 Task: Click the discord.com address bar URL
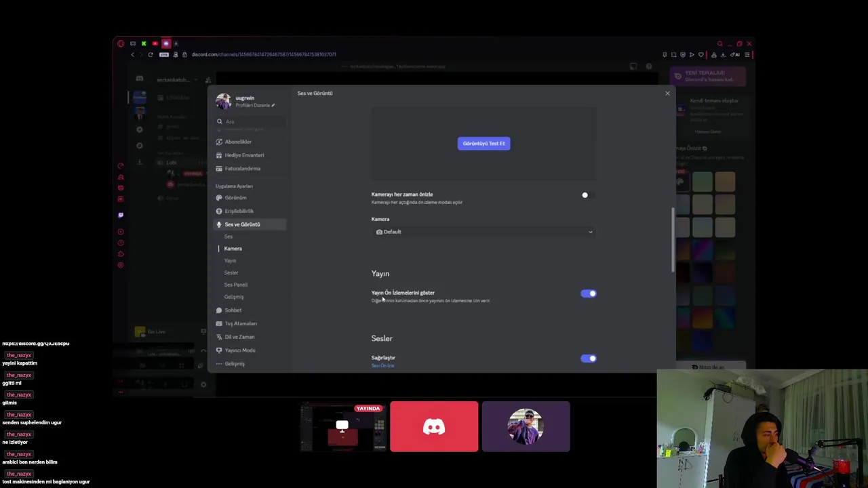pos(264,54)
